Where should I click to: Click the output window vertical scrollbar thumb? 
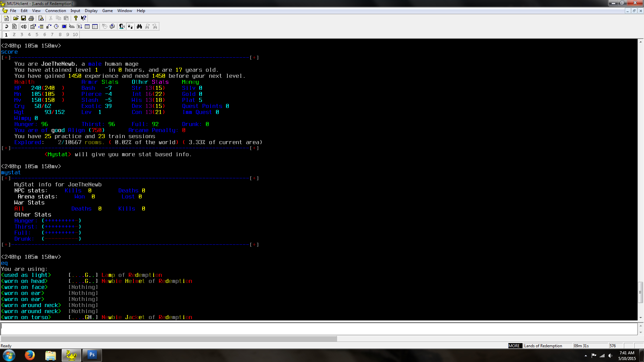pos(641,292)
